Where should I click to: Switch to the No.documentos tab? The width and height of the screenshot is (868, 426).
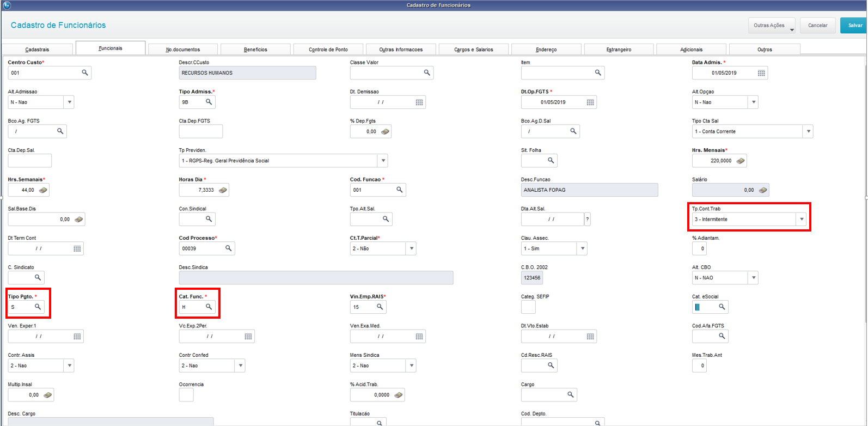(183, 50)
